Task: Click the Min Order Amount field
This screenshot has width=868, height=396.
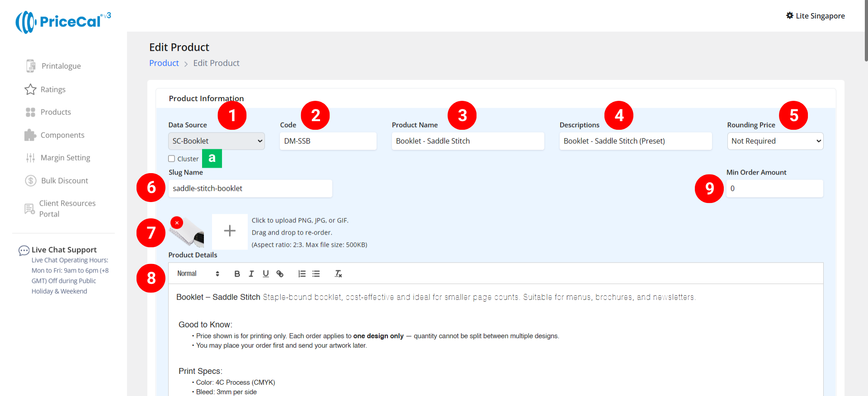Action: pos(774,189)
